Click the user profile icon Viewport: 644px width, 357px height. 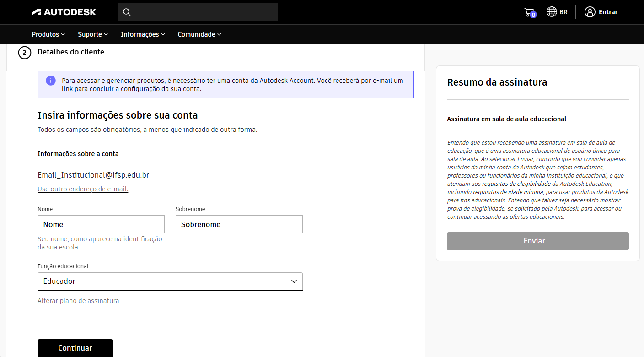590,12
